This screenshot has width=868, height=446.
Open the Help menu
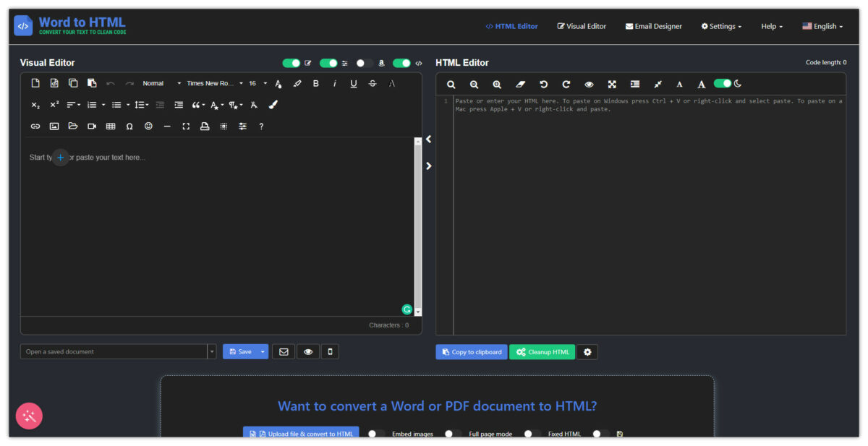pyautogui.click(x=772, y=26)
